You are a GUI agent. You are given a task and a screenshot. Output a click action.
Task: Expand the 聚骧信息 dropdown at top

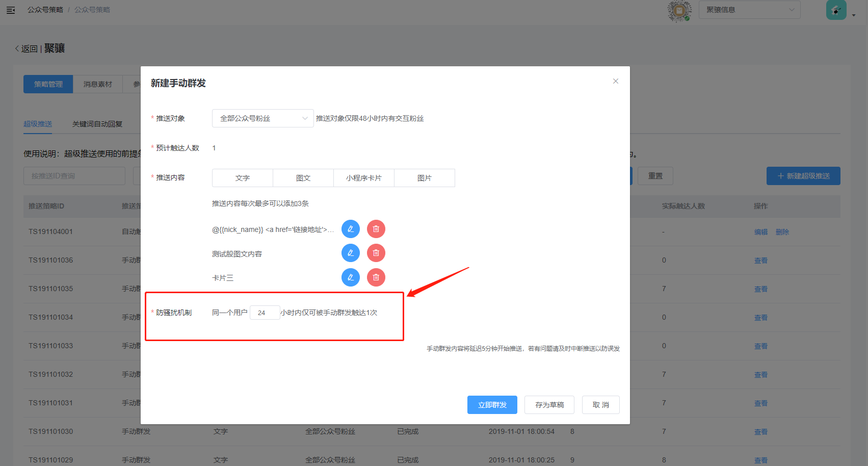pyautogui.click(x=749, y=10)
